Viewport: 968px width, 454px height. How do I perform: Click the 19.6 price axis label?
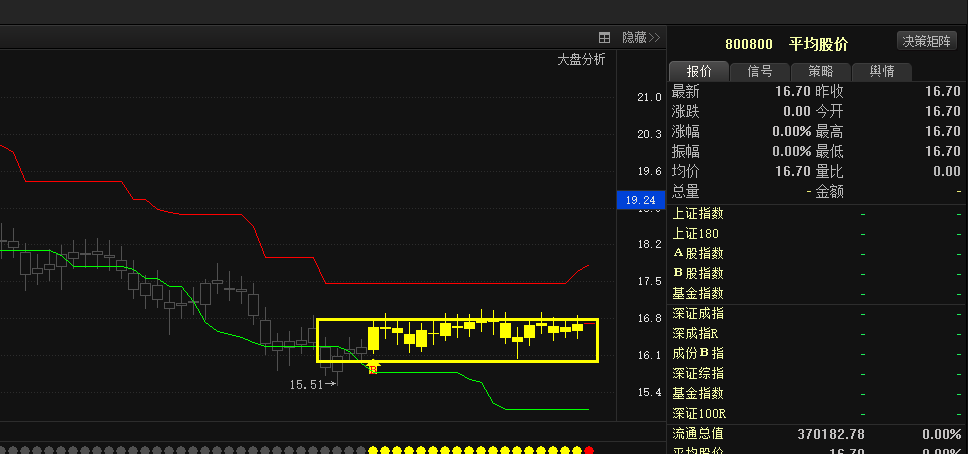(x=649, y=171)
